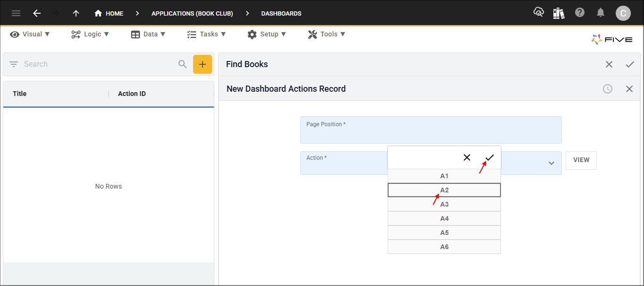Confirm page position with popup checkmark
Image resolution: width=644 pixels, height=286 pixels.
point(490,157)
